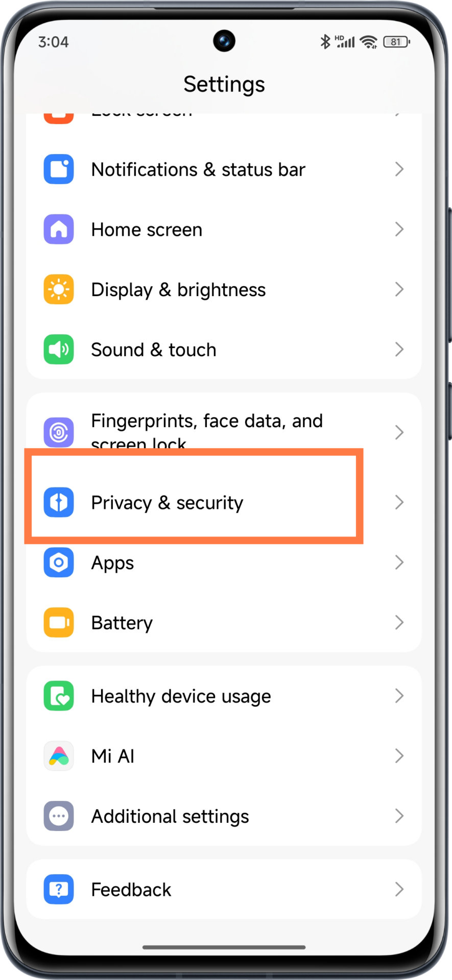This screenshot has width=452, height=980.
Task: Expand Sound & touch via its chevron arrow
Action: point(399,350)
